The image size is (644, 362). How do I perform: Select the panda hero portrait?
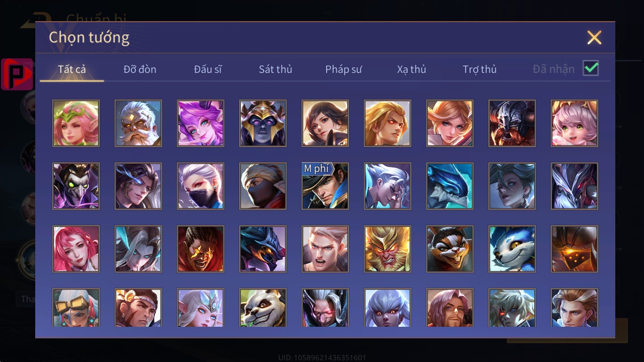pos(263,308)
